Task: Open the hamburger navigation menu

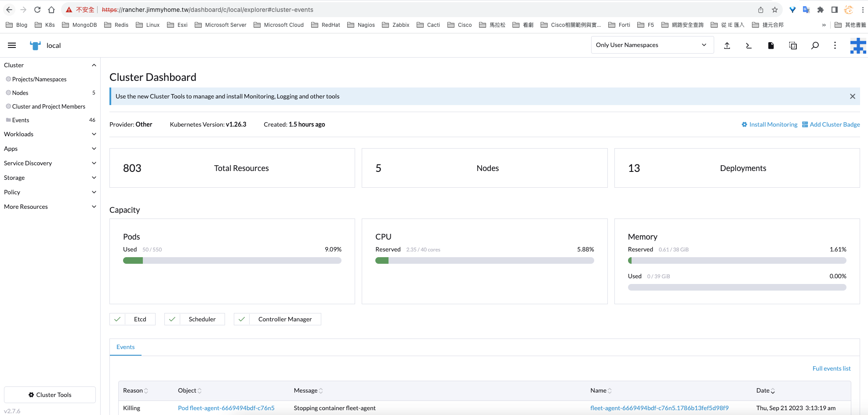Action: pos(12,45)
